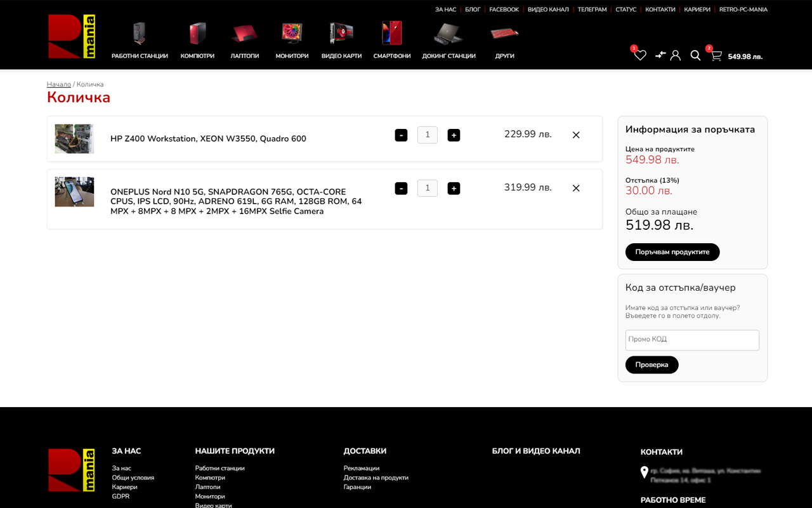Click the compare products arrows icon
This screenshot has height=508, width=812.
pos(660,55)
